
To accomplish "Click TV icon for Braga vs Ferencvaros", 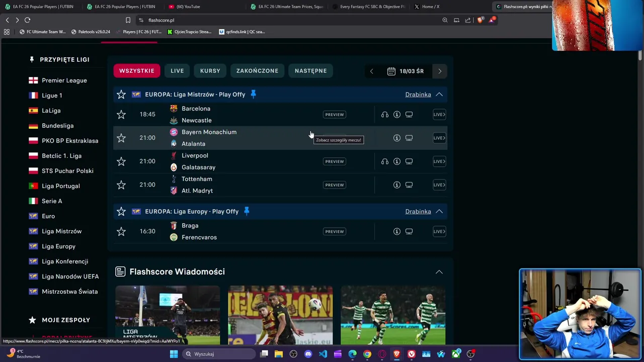I will point(409,232).
